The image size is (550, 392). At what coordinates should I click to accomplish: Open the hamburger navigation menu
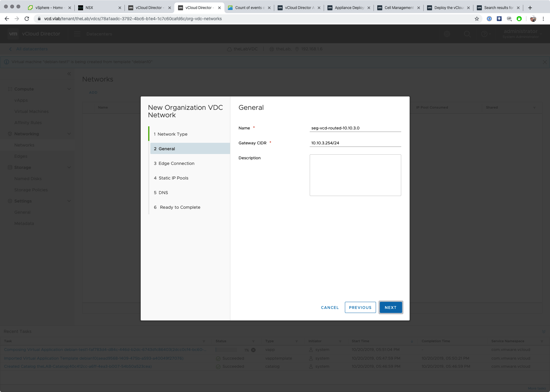77,34
